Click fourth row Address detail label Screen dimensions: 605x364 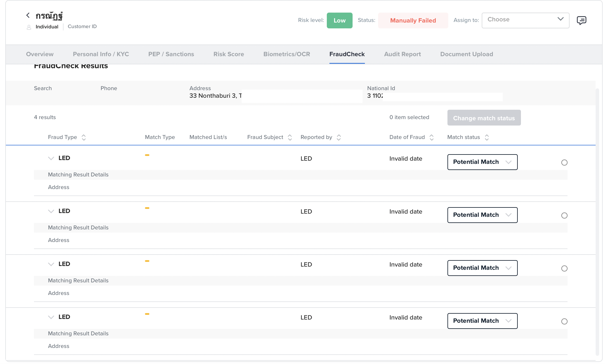pos(59,346)
